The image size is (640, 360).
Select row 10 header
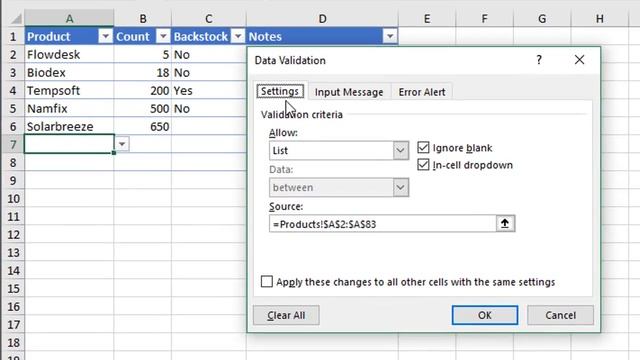pos(13,198)
